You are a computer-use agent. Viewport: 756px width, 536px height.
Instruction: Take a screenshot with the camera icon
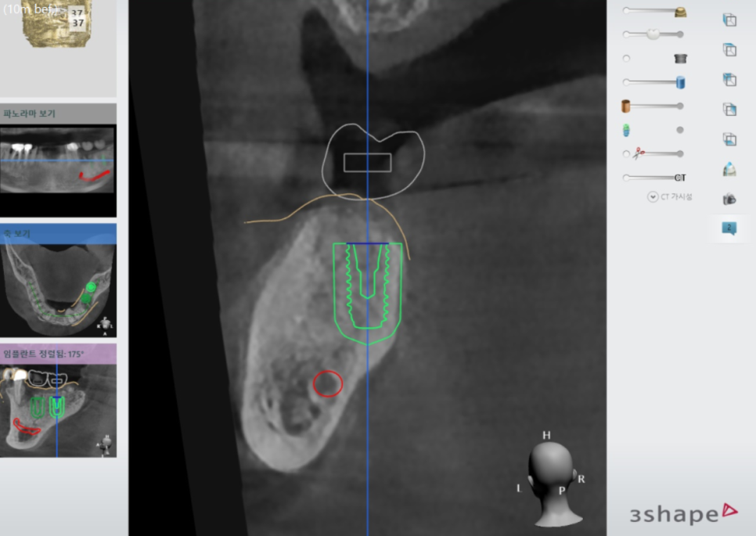[729, 199]
